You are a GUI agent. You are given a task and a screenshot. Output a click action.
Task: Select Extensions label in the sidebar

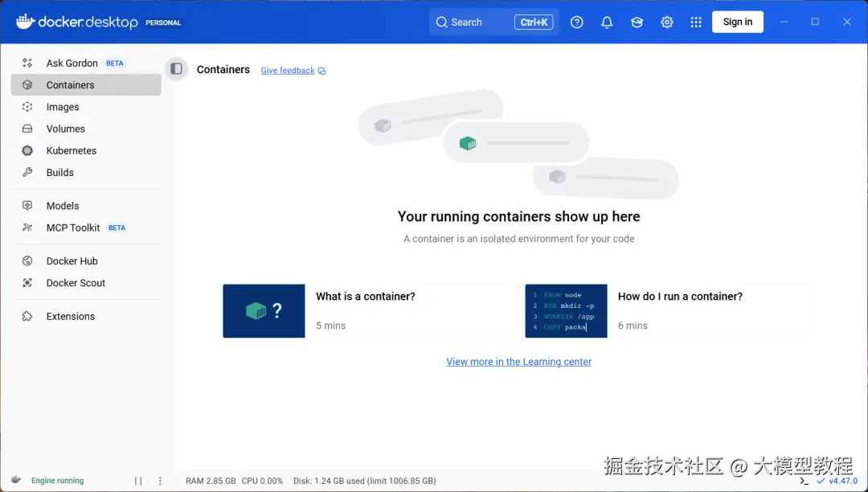click(x=70, y=316)
